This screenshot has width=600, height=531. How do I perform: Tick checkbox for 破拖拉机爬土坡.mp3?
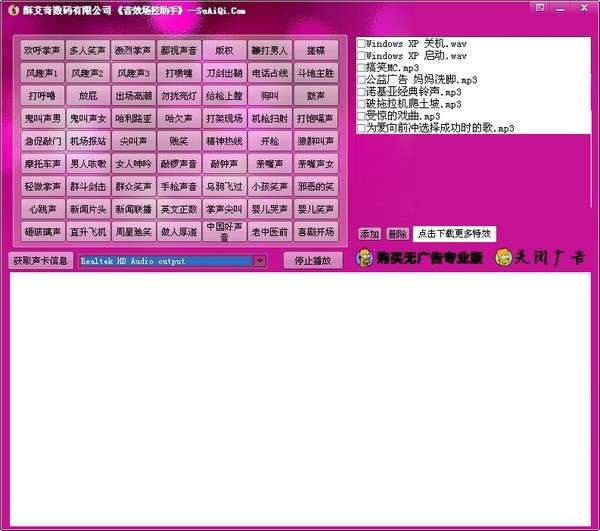point(361,104)
